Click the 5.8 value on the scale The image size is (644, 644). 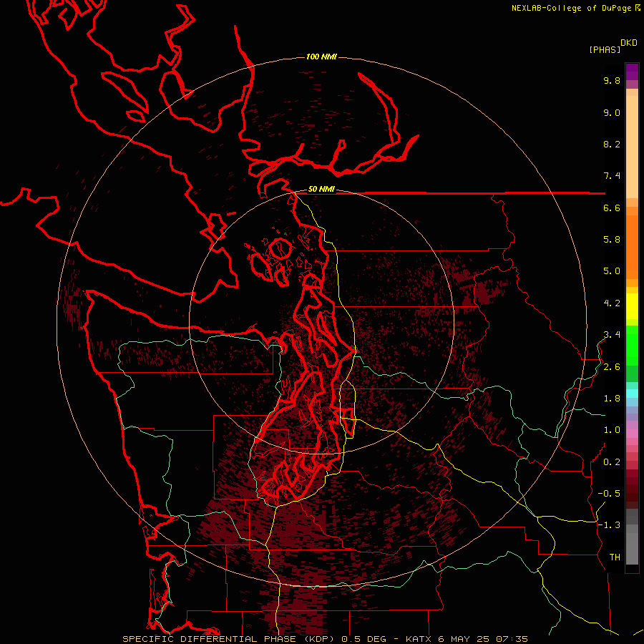[x=612, y=239]
